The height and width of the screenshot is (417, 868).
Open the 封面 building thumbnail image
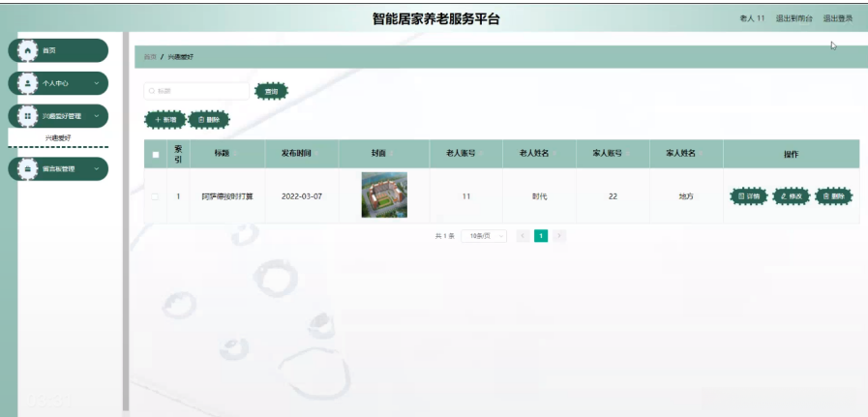[x=384, y=194]
